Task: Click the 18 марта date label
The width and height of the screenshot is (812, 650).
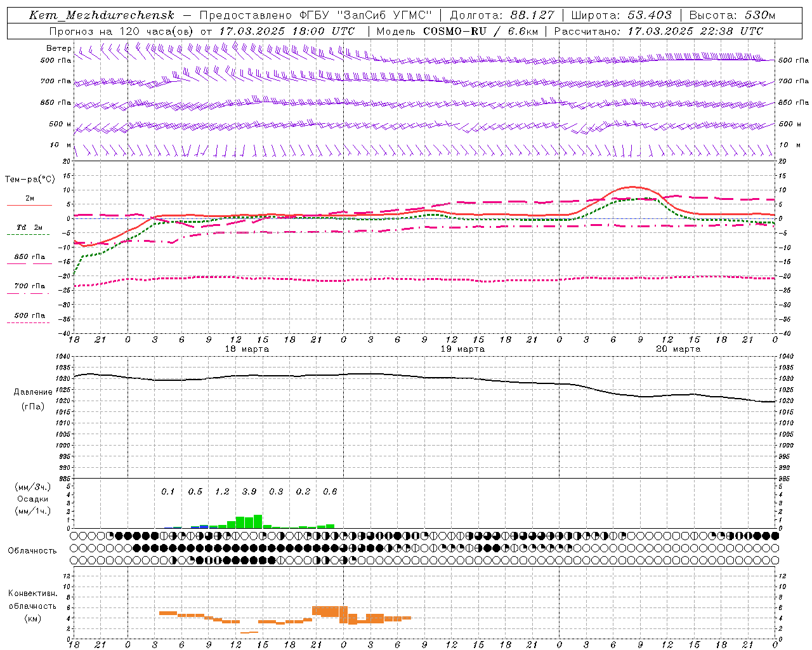Action: pyautogui.click(x=247, y=349)
